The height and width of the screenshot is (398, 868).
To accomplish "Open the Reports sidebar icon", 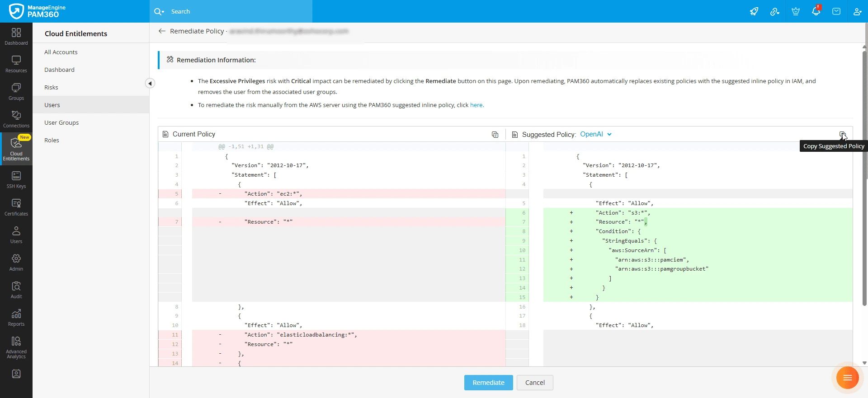I will [16, 317].
